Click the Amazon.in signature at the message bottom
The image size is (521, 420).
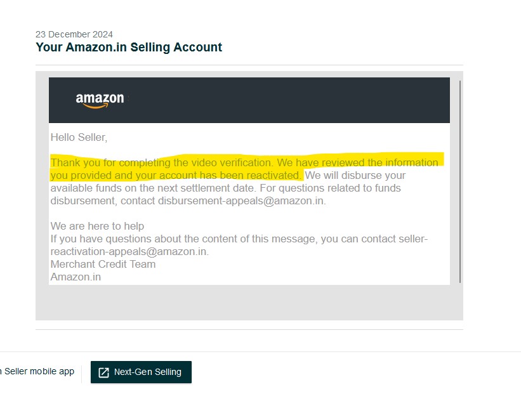pos(76,277)
